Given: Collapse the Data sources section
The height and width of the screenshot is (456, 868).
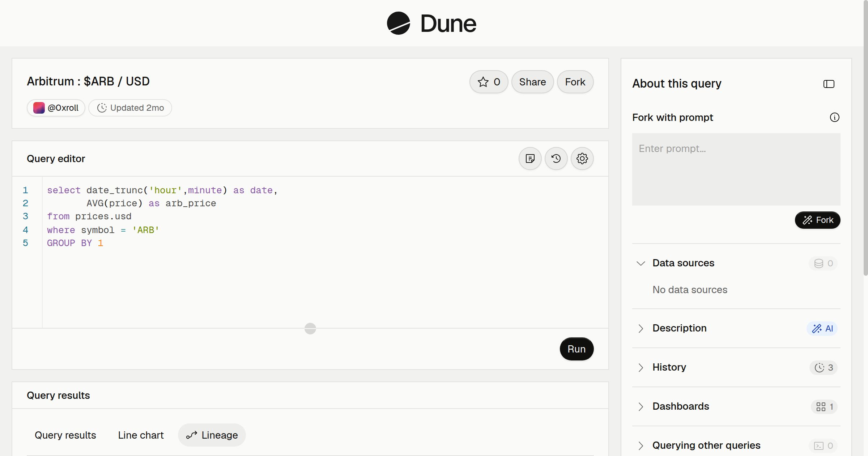Looking at the screenshot, I should (x=641, y=263).
